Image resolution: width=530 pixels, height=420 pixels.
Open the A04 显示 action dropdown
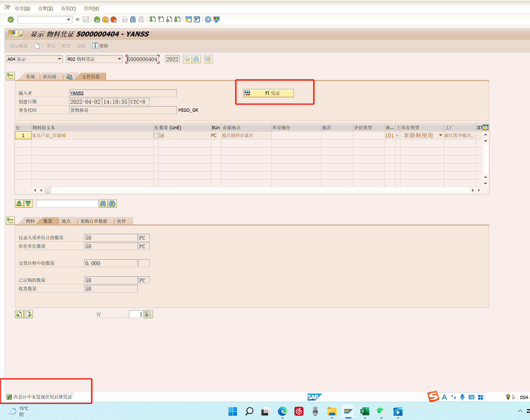click(59, 59)
